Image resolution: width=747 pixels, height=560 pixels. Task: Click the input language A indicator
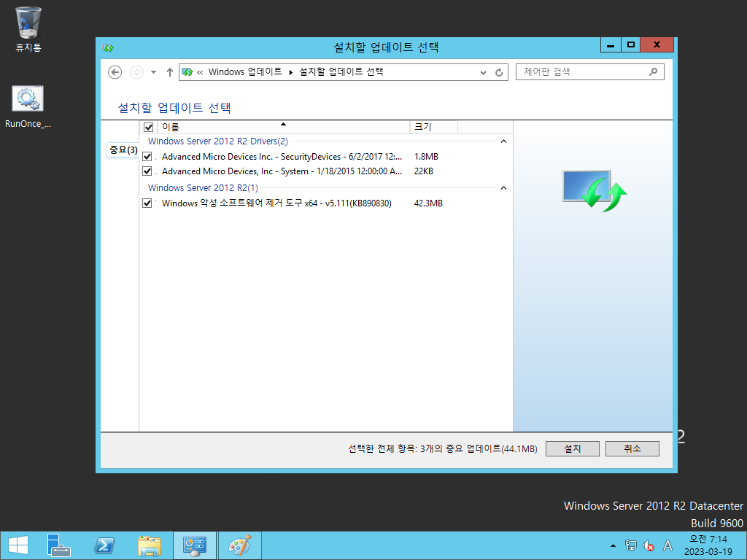tap(668, 545)
